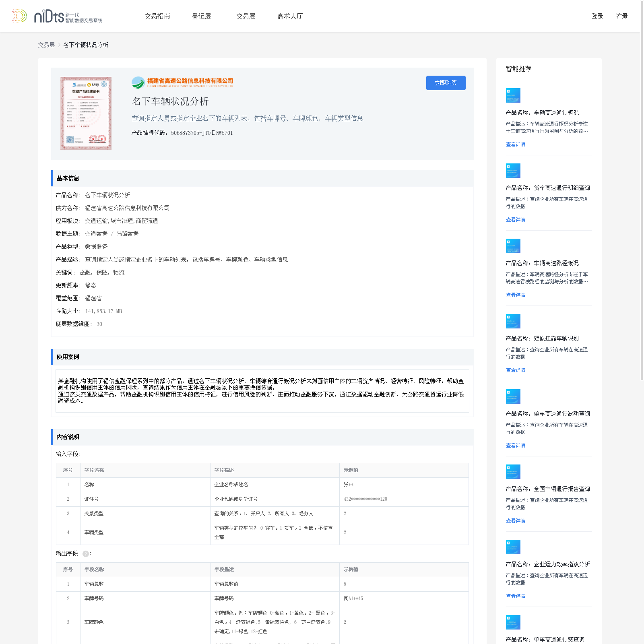Click the niDts site logo
The image size is (644, 644).
pyautogui.click(x=57, y=16)
